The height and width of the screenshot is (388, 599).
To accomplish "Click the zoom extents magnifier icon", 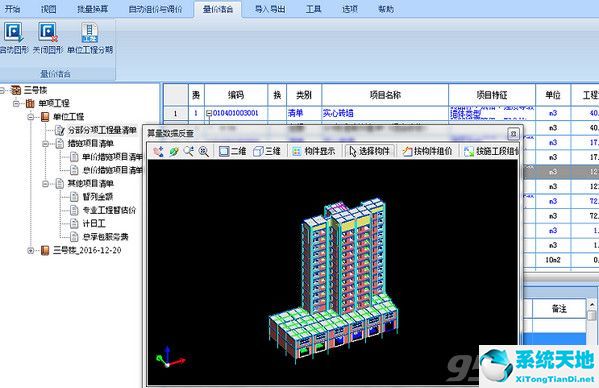I will tap(204, 151).
